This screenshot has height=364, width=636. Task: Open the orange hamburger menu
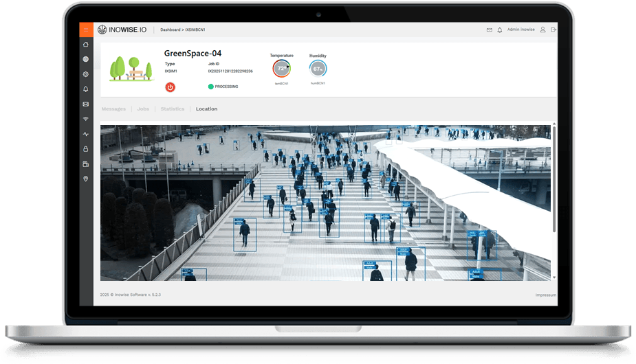pyautogui.click(x=86, y=30)
